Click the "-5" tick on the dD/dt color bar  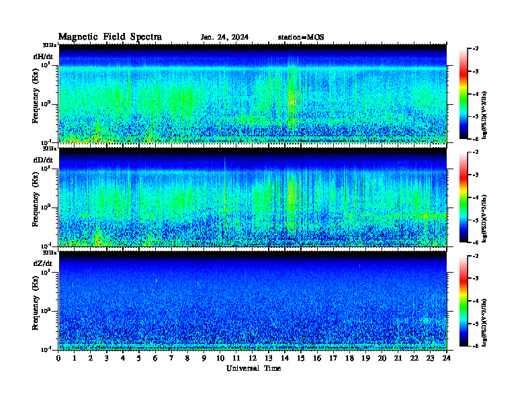pyautogui.click(x=475, y=220)
